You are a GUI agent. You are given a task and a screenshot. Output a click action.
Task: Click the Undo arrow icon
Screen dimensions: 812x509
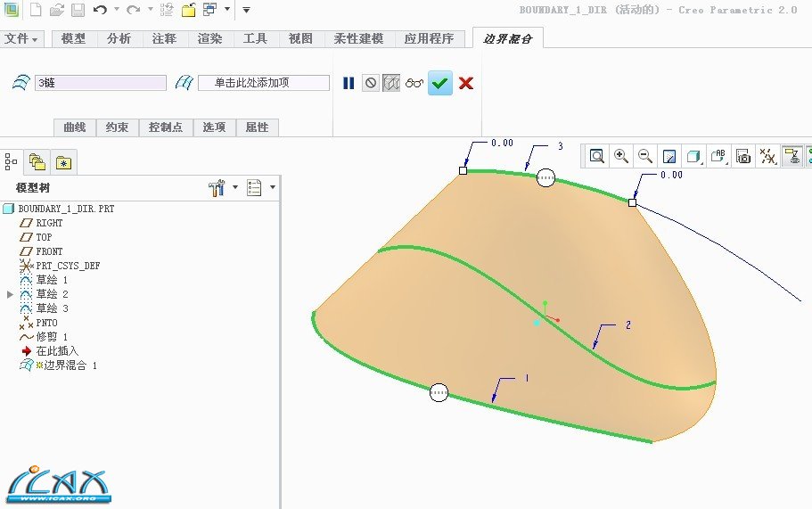(x=101, y=9)
